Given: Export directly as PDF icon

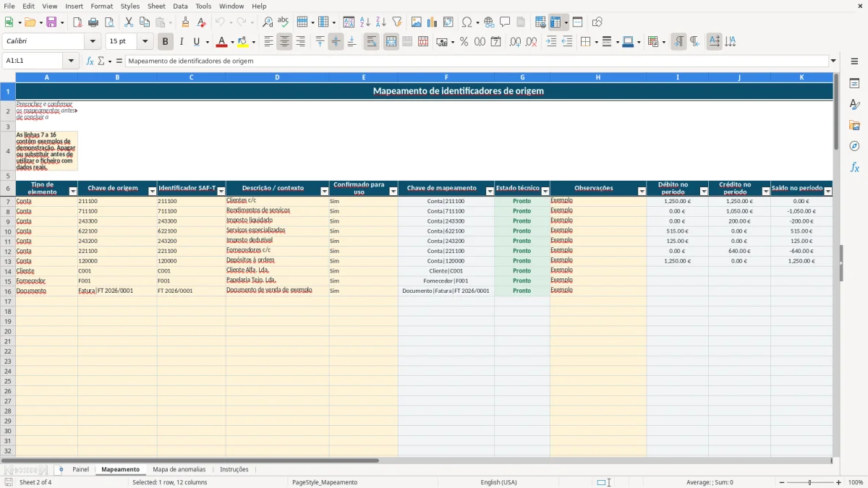Looking at the screenshot, I should point(77,22).
